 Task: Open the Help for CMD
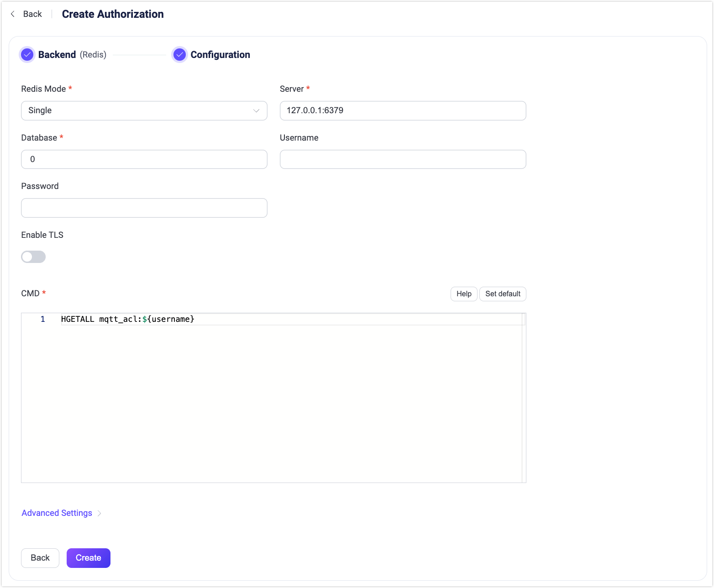pos(463,294)
